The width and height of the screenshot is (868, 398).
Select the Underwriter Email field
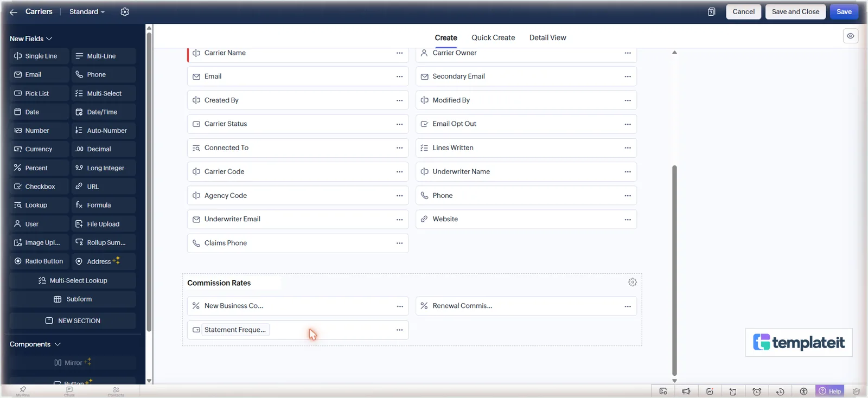point(298,220)
